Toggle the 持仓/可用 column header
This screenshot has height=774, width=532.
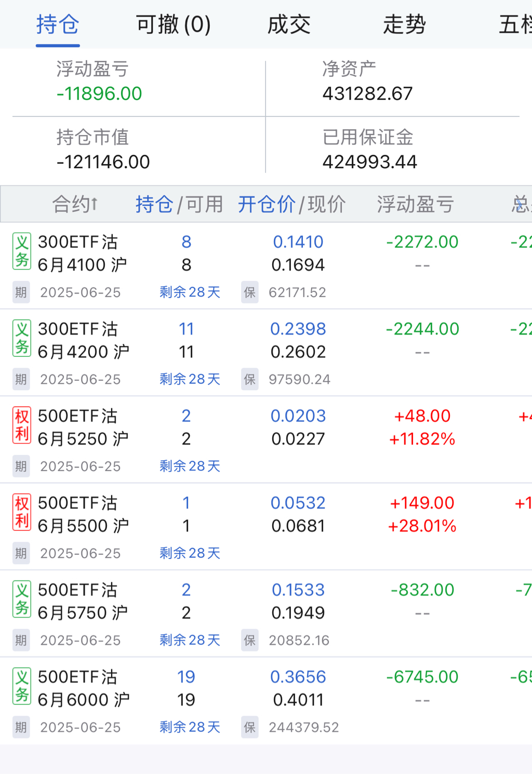(179, 204)
